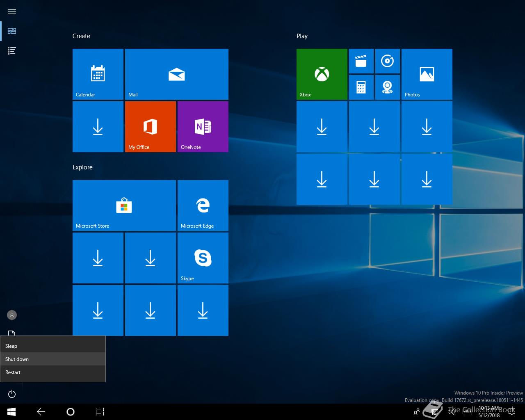Launch the Skype tile
Viewport: 525px width, 420px height.
pos(203,258)
